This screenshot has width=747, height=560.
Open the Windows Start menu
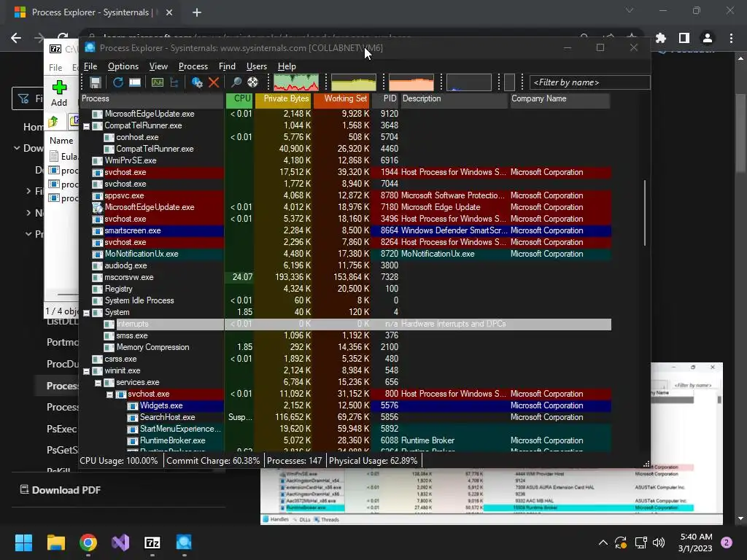(x=23, y=542)
